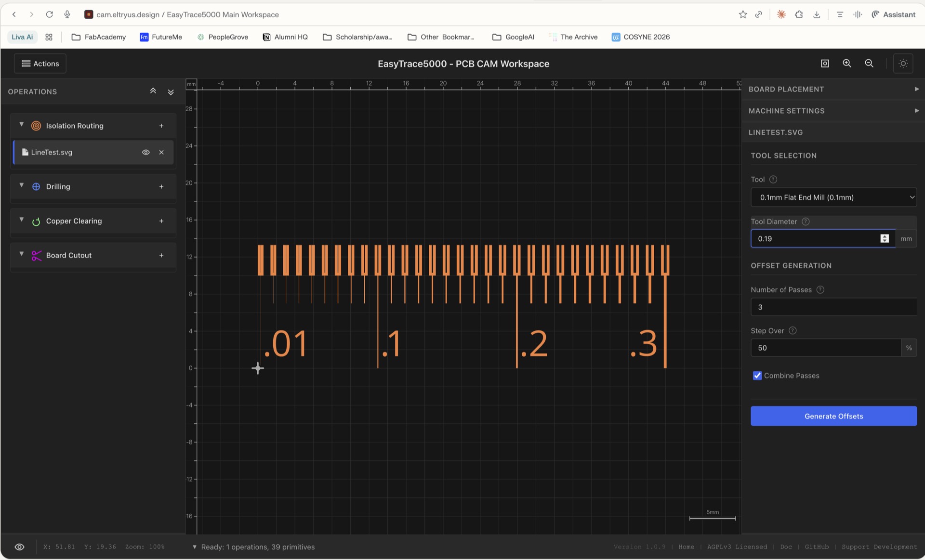This screenshot has height=560, width=925.
Task: Expand the Board Placement section
Action: tap(833, 89)
